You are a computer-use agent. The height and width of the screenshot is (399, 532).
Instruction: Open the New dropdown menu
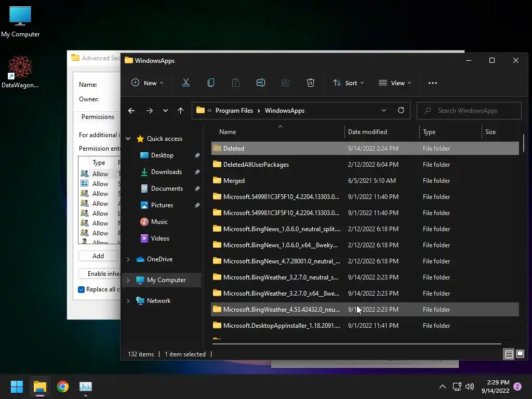[148, 83]
